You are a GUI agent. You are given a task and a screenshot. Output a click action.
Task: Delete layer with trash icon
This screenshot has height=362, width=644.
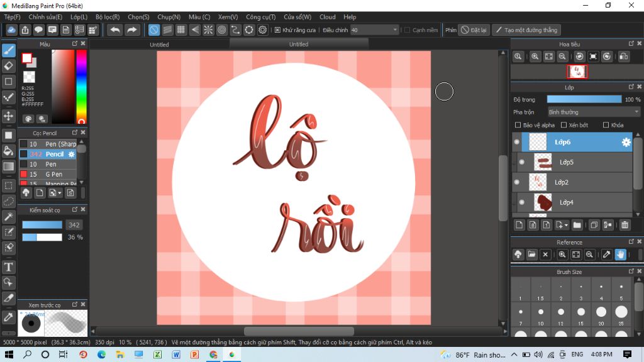625,225
